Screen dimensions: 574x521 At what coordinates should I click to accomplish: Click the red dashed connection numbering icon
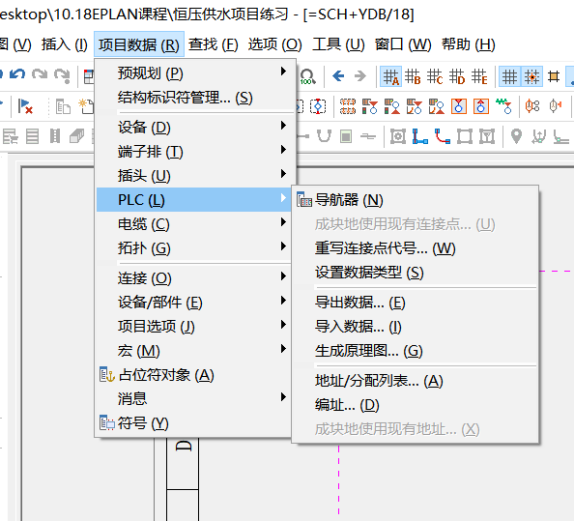(348, 107)
